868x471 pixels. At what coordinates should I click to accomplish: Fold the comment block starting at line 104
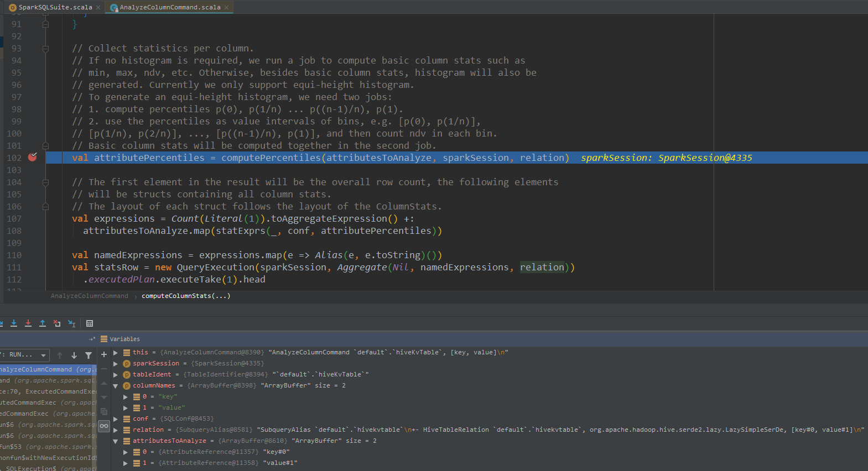pos(45,182)
